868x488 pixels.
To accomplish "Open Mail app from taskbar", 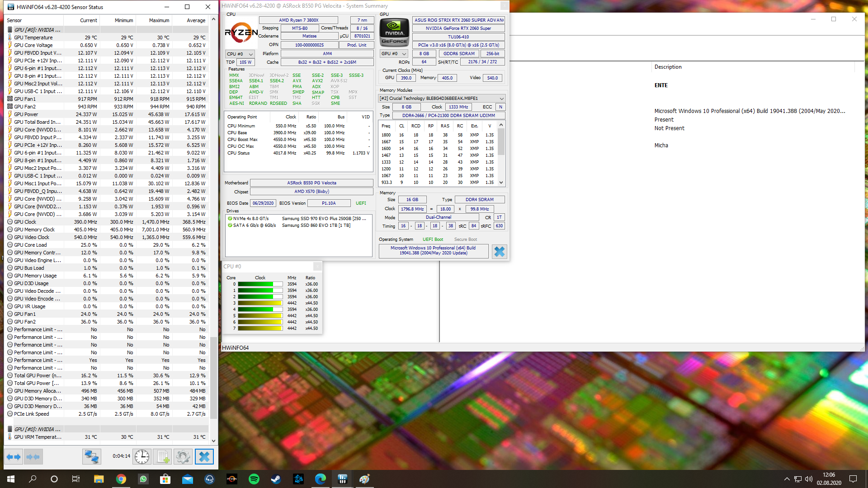I will coord(188,479).
